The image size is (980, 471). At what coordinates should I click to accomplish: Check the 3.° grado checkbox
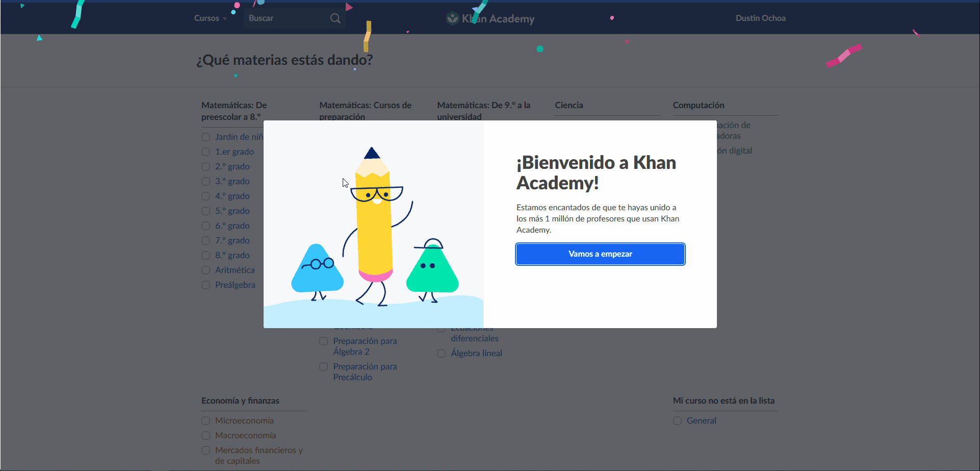pos(206,182)
